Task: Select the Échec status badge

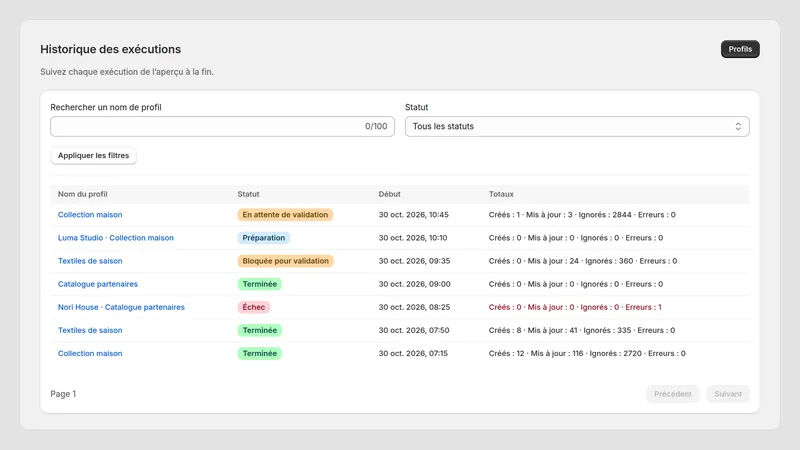Action: (254, 307)
